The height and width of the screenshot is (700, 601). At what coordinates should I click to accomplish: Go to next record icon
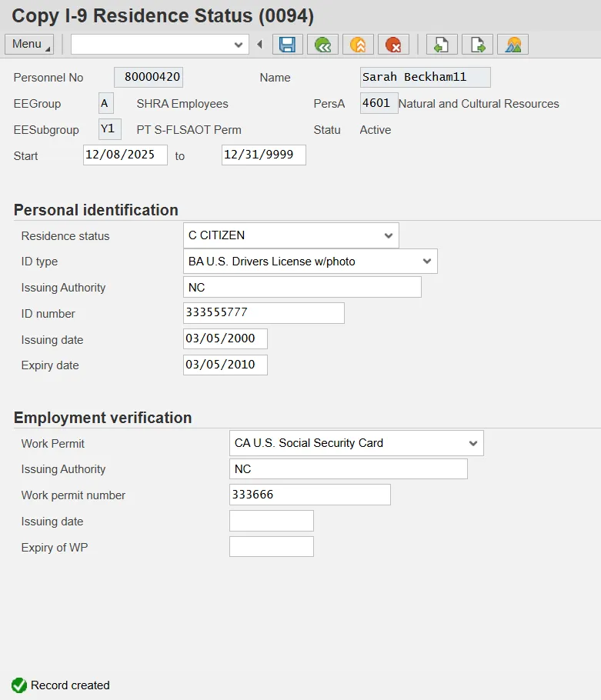click(477, 45)
